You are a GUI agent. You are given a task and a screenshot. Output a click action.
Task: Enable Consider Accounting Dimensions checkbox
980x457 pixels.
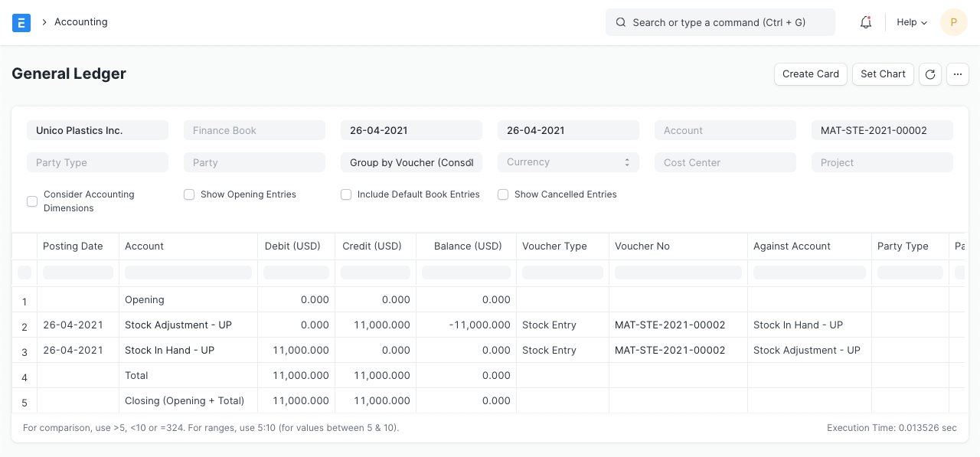pos(32,201)
